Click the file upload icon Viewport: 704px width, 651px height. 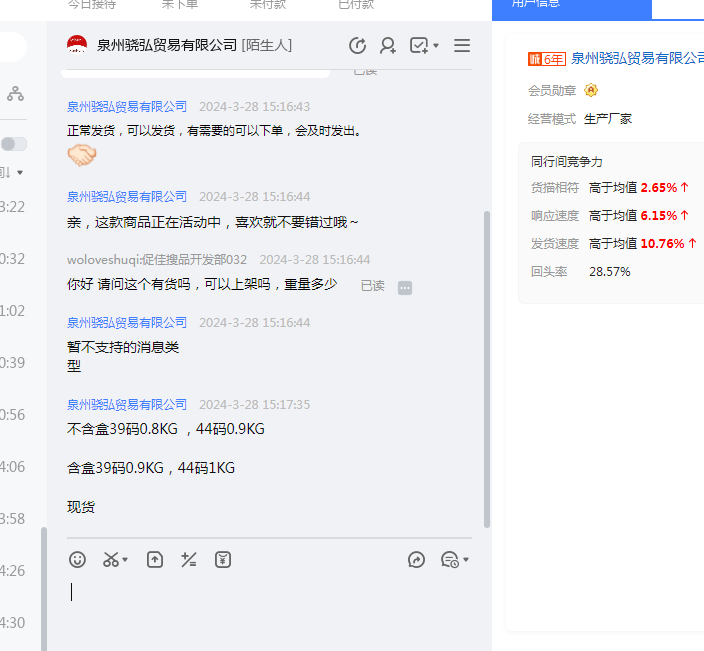coord(155,560)
